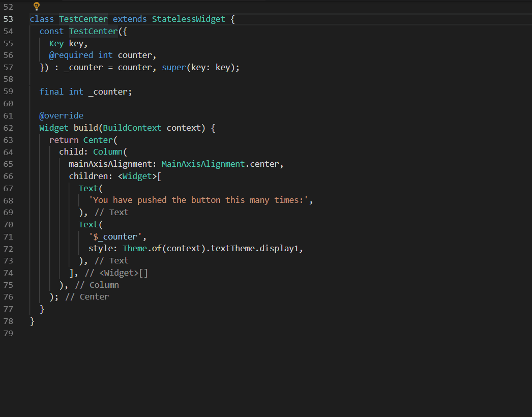The width and height of the screenshot is (532, 417).
Task: Click the _counter field declaration on line 59
Action: tap(108, 92)
